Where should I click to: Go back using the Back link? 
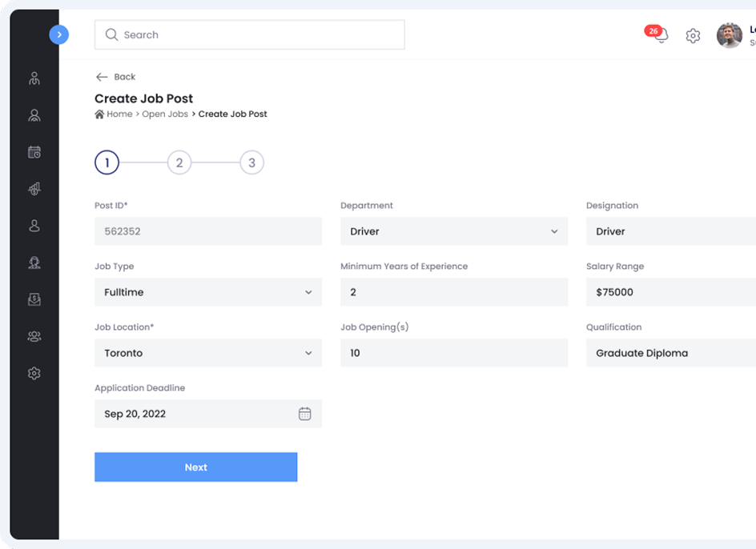pos(115,77)
